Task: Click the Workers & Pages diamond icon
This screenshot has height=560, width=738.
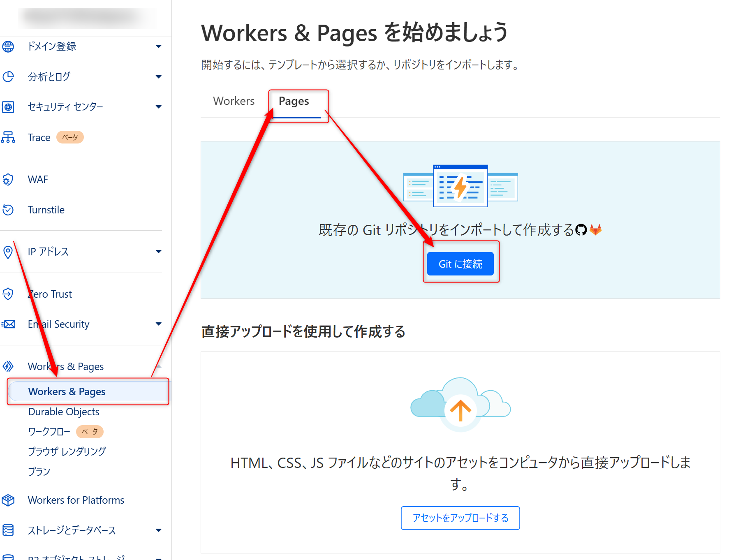Action: [8, 366]
